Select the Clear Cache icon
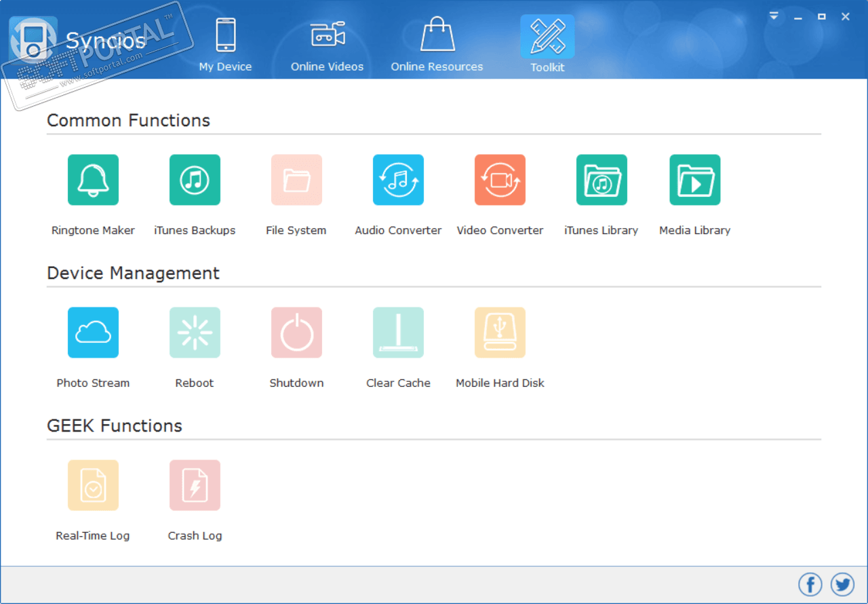 (398, 333)
